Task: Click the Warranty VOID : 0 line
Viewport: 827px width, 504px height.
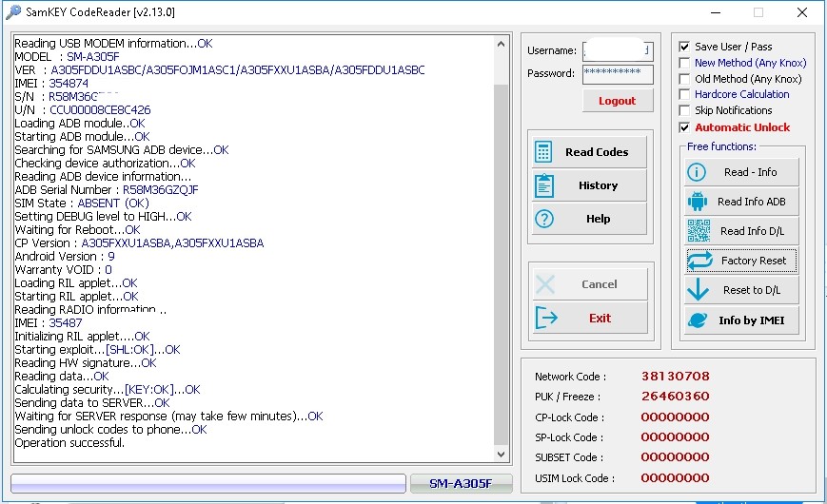Action: [64, 270]
